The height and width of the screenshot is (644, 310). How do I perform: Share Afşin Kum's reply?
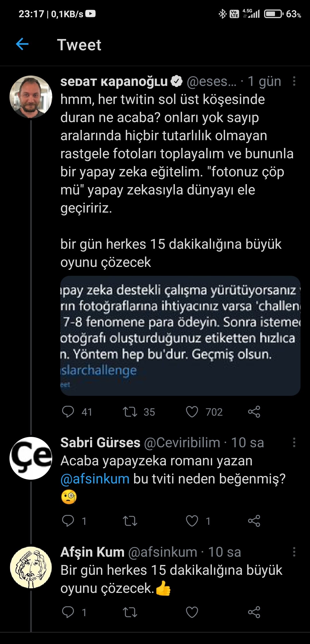pos(254,612)
